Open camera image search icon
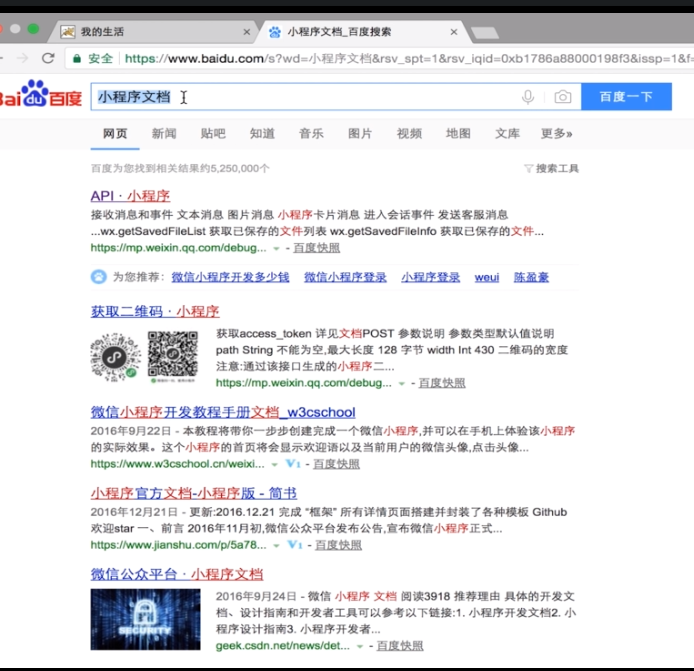The width and height of the screenshot is (694, 671). (x=563, y=97)
